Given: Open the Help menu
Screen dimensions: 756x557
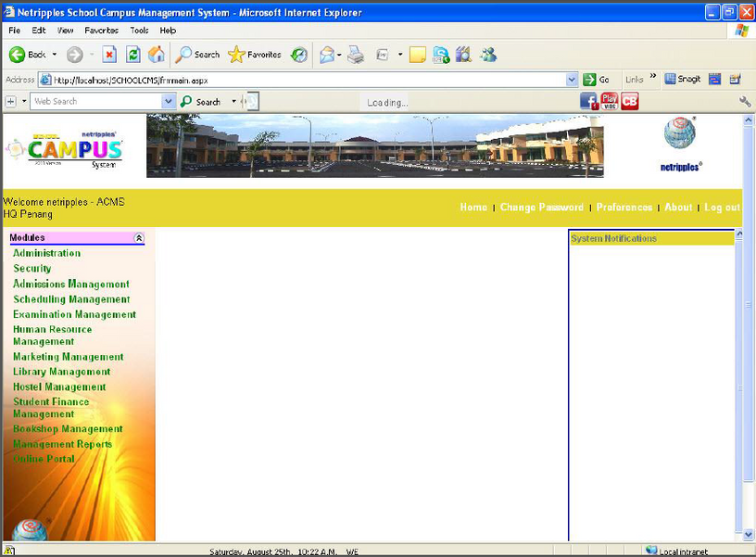Looking at the screenshot, I should pyautogui.click(x=168, y=30).
